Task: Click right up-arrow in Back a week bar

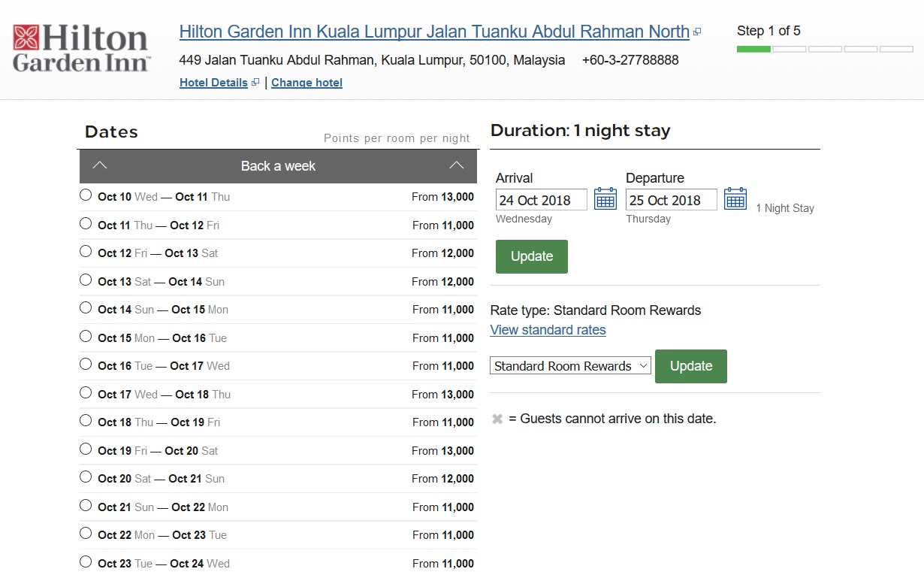Action: [456, 166]
